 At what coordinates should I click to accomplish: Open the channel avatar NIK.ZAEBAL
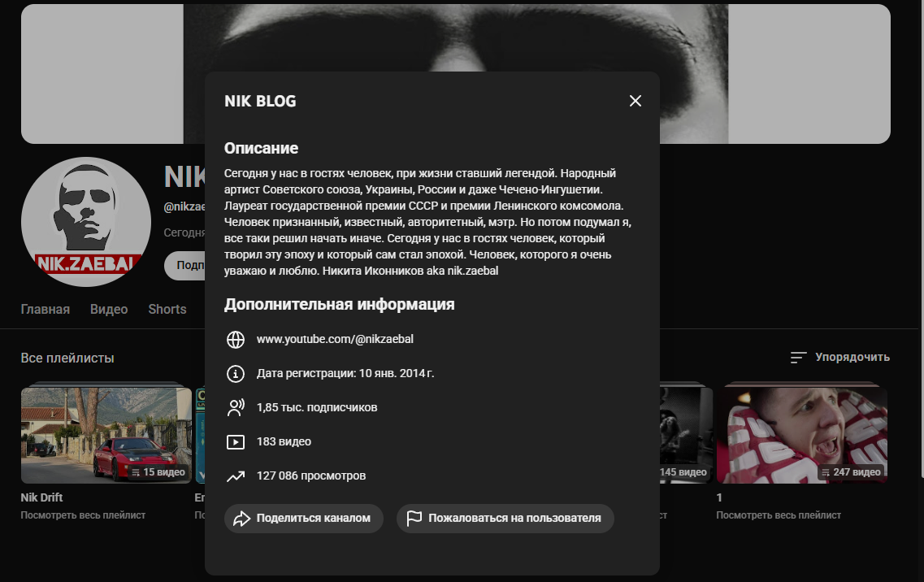point(85,221)
